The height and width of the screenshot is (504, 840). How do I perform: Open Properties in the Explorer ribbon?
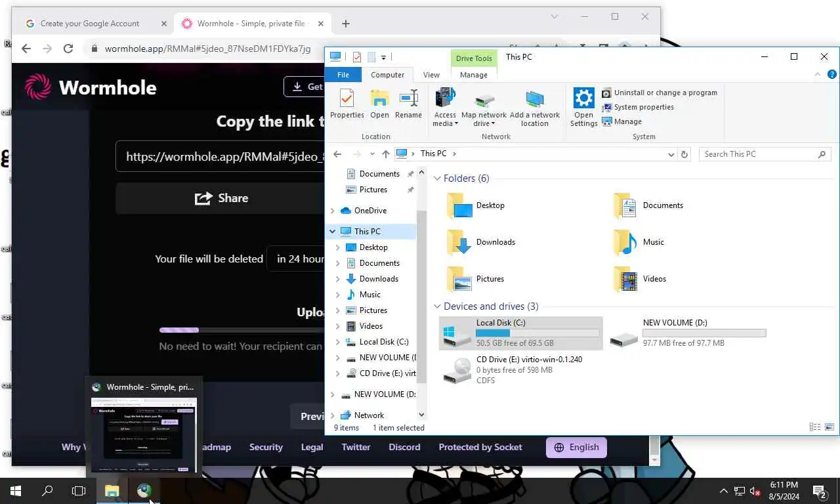pyautogui.click(x=346, y=104)
